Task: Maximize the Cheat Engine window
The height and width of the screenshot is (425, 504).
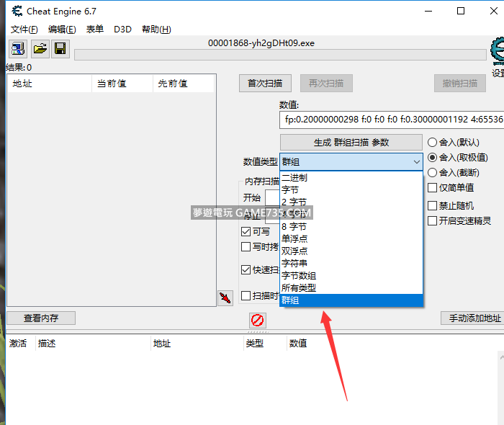Action: click(x=461, y=11)
